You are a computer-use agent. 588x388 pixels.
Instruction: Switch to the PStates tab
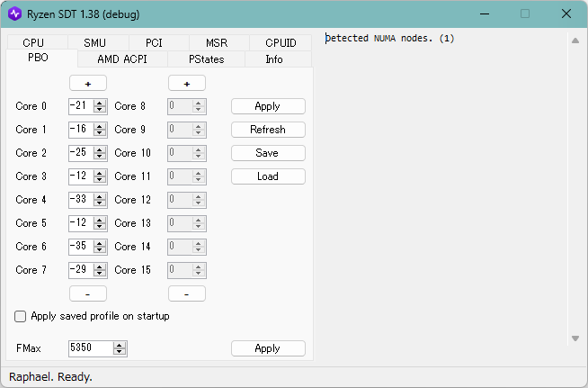[x=206, y=59]
